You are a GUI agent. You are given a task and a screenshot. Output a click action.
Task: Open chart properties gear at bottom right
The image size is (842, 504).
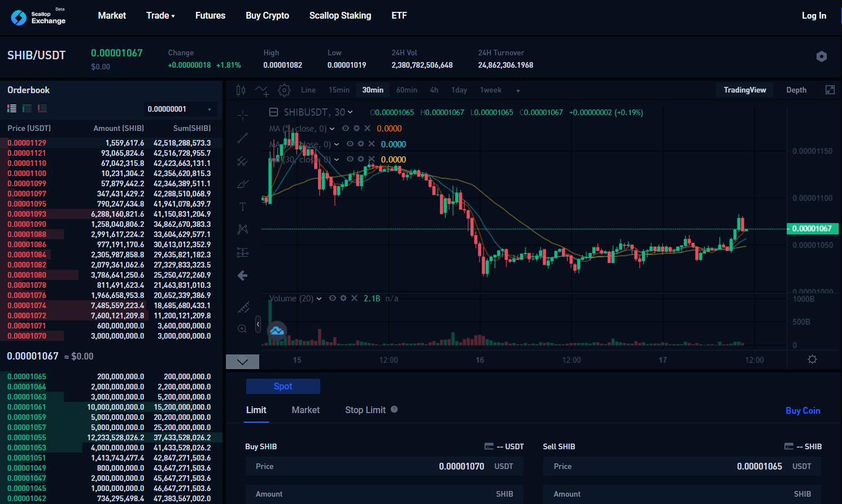coord(812,360)
